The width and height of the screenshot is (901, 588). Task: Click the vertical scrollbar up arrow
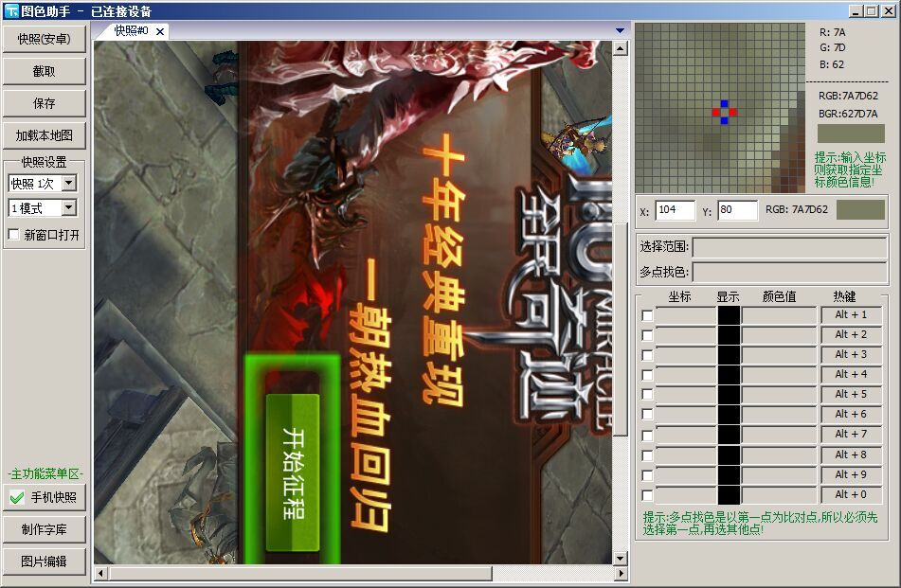(620, 49)
